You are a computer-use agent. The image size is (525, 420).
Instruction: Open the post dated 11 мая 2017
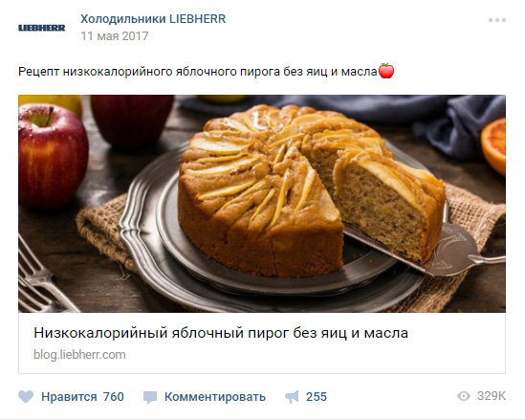point(115,36)
